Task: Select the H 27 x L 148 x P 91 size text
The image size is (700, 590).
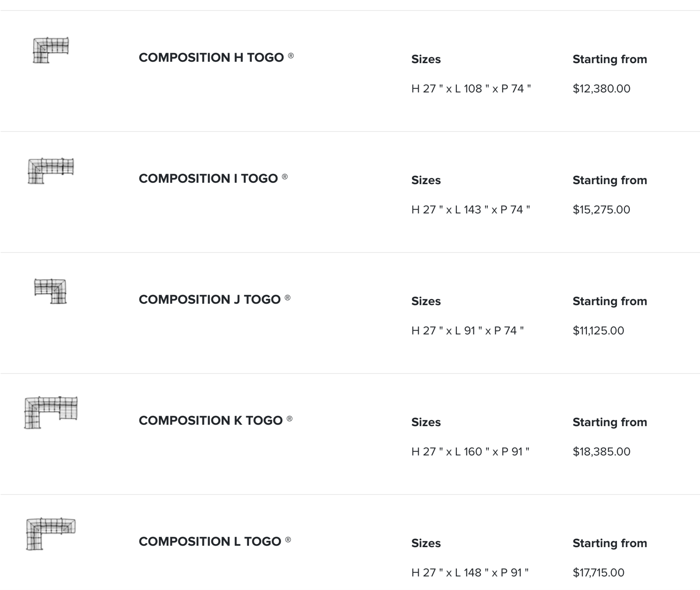Action: [x=470, y=573]
